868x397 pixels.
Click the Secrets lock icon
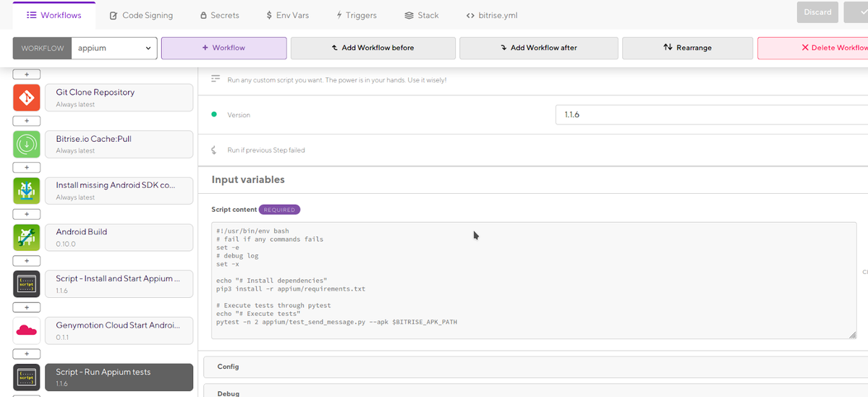point(203,15)
